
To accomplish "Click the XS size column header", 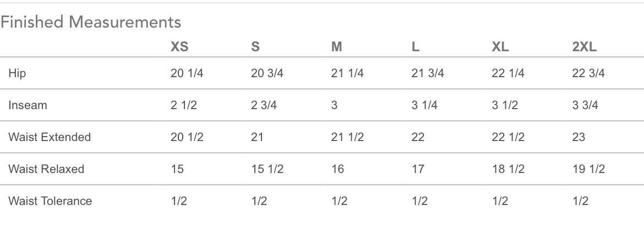I will coord(179,47).
